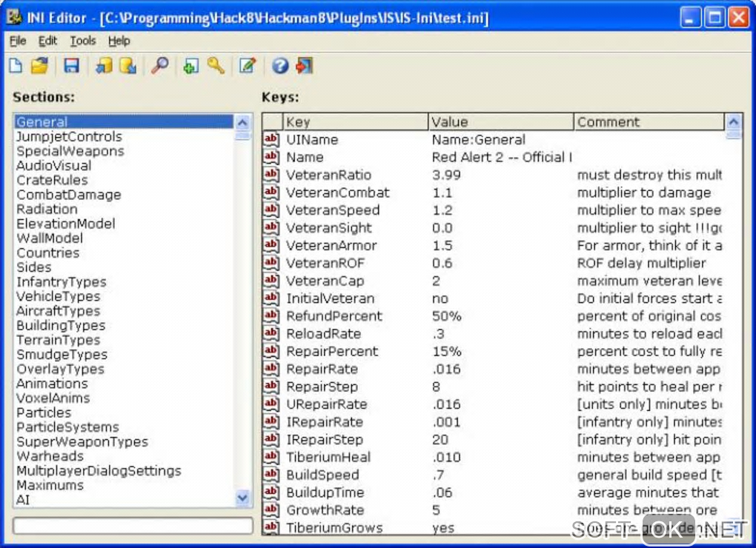
Task: Click the ab icon beside TiberiumHeal
Action: pyautogui.click(x=271, y=457)
